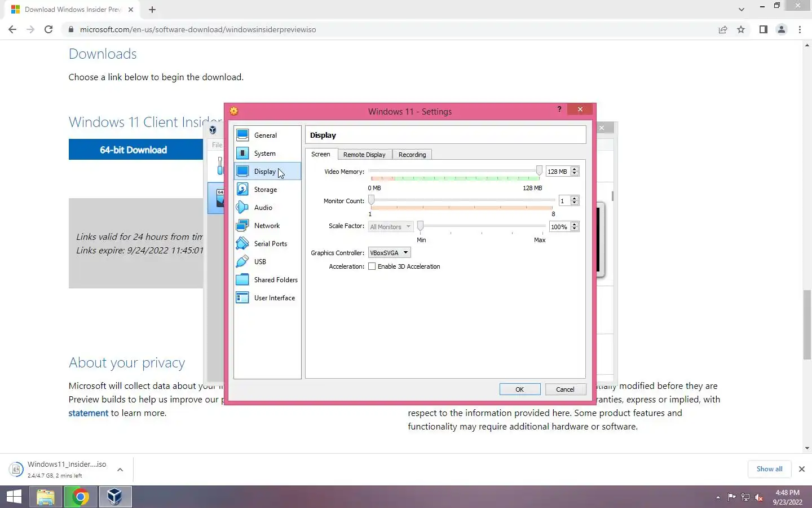The height and width of the screenshot is (508, 812).
Task: Decrease Scale Factor with the down stepper
Action: [575, 229]
